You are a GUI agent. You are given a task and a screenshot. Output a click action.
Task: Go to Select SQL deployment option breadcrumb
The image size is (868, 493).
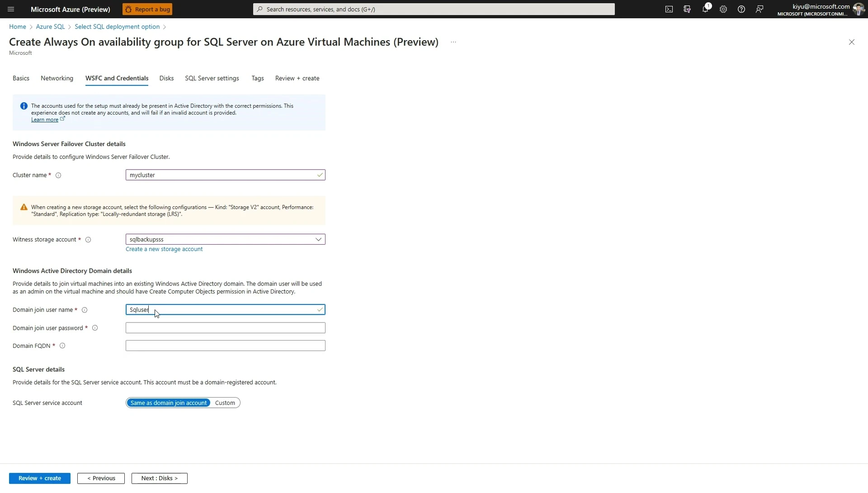tap(117, 27)
